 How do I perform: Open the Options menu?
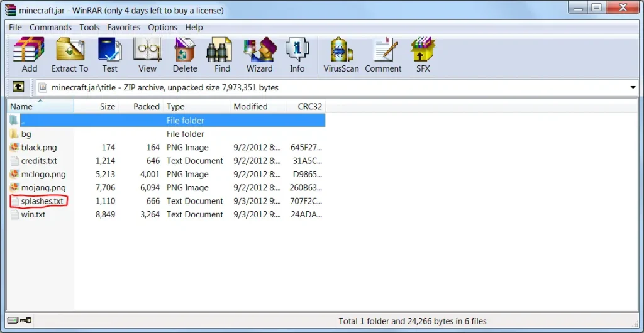(163, 28)
